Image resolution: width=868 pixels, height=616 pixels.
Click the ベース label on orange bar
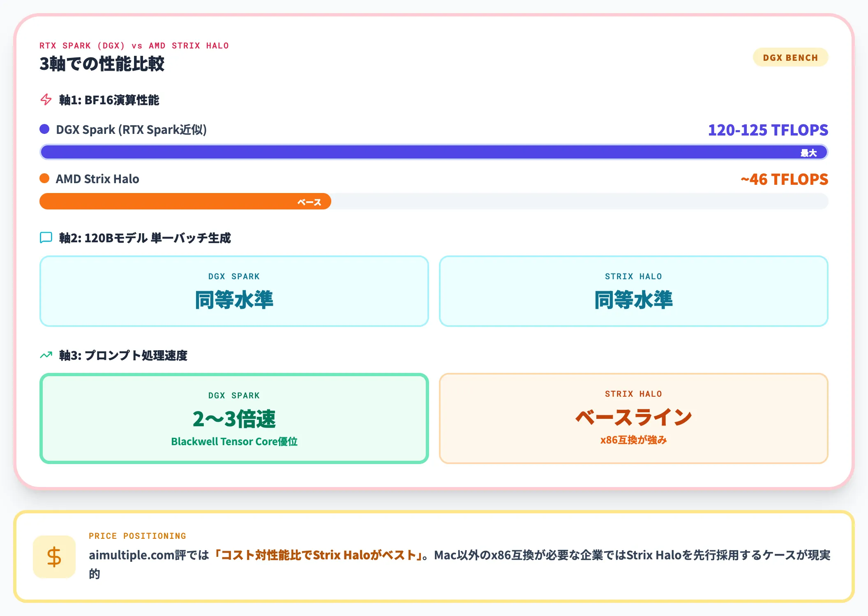click(x=309, y=202)
